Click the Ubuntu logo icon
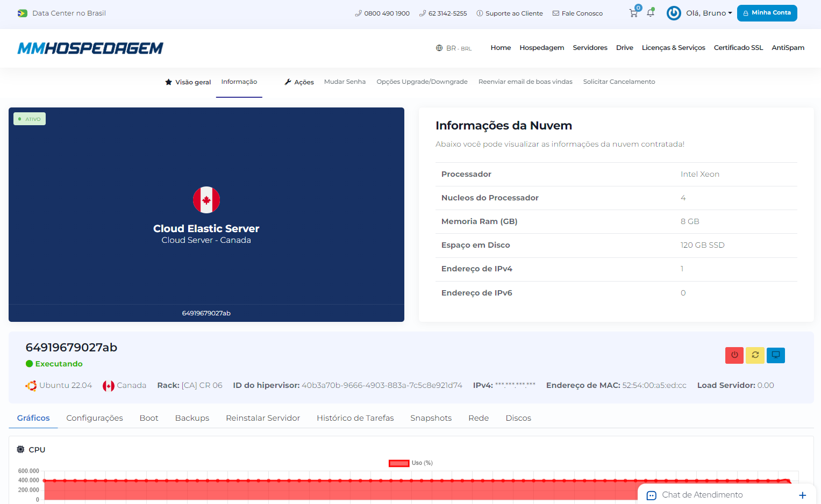Viewport: 821px width, 504px height. [31, 385]
